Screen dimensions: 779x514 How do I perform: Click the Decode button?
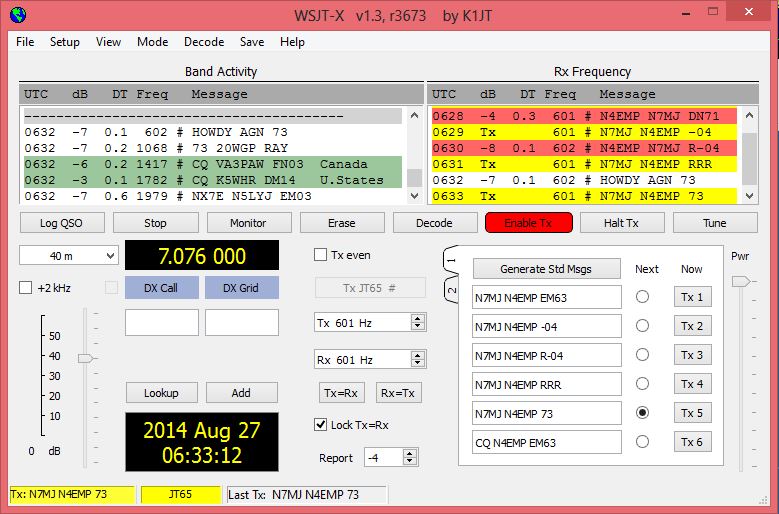435,223
